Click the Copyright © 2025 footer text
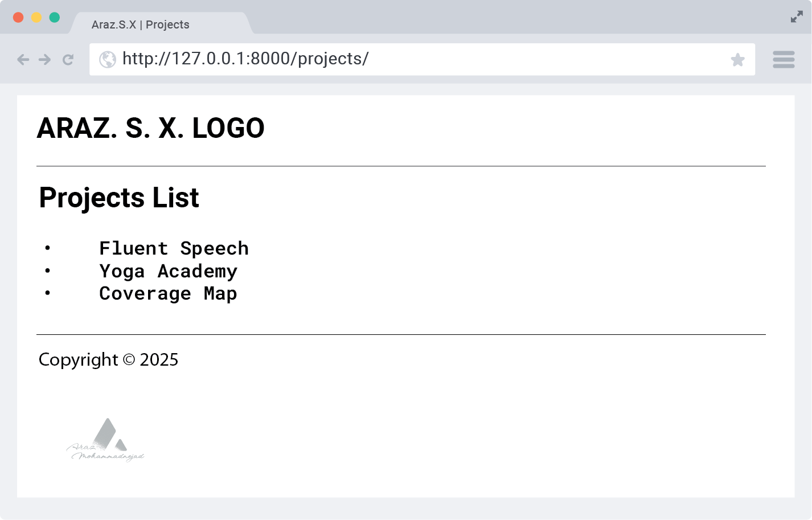 (x=108, y=360)
